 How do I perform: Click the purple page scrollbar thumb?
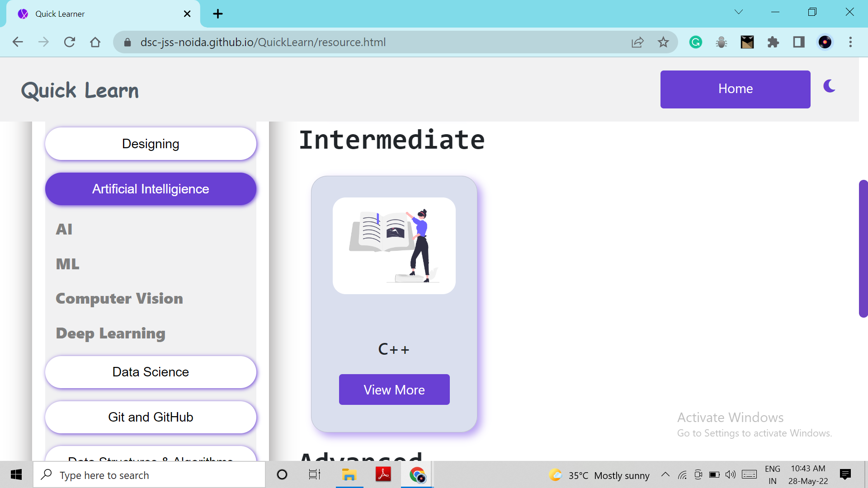pyautogui.click(x=863, y=249)
